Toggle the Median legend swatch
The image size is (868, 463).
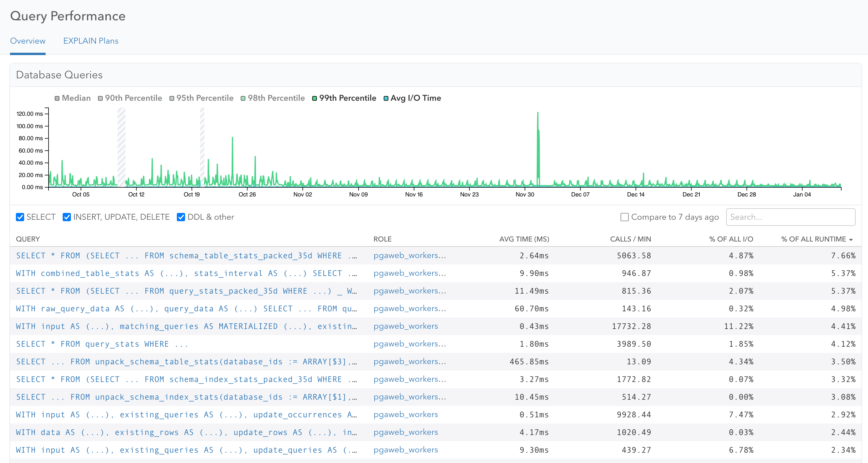57,98
